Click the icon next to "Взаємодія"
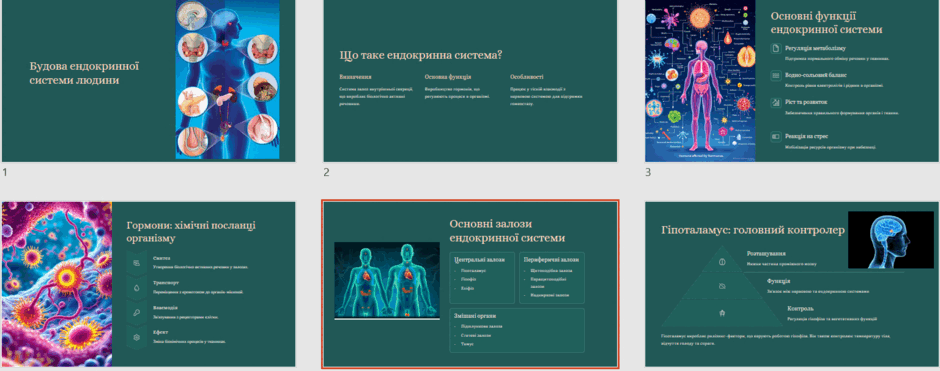Image resolution: width=940 pixels, height=371 pixels. tap(137, 313)
